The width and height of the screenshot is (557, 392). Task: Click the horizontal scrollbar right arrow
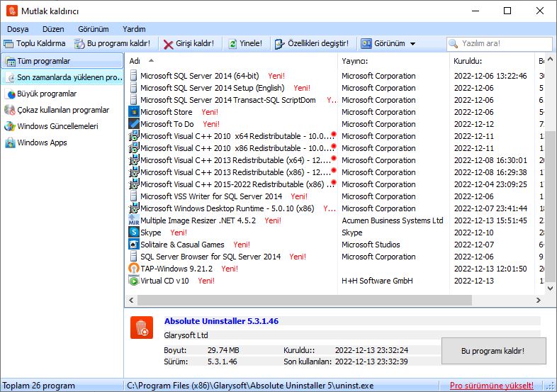tap(539, 301)
